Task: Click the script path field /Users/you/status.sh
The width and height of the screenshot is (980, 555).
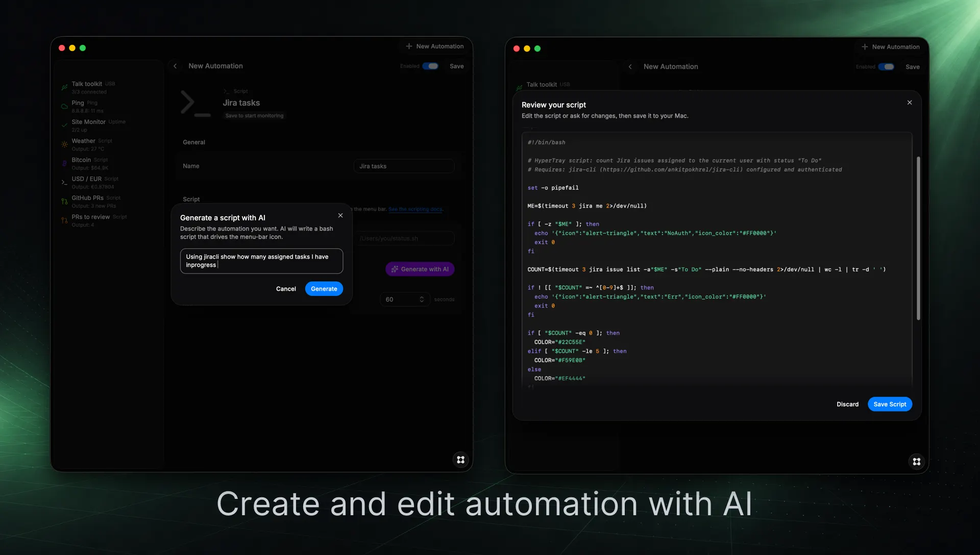Action: click(x=405, y=238)
